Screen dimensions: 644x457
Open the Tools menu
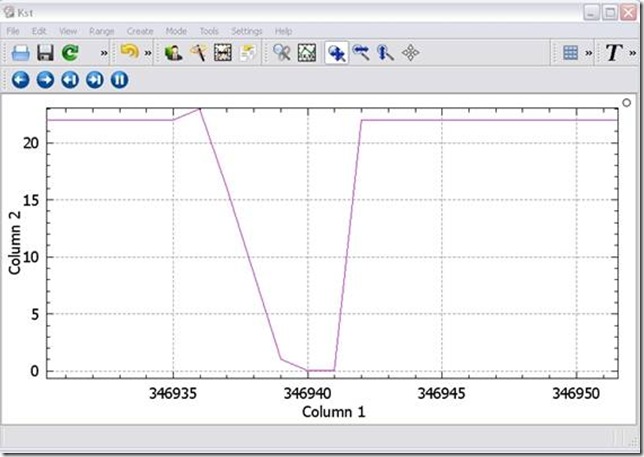tap(208, 31)
